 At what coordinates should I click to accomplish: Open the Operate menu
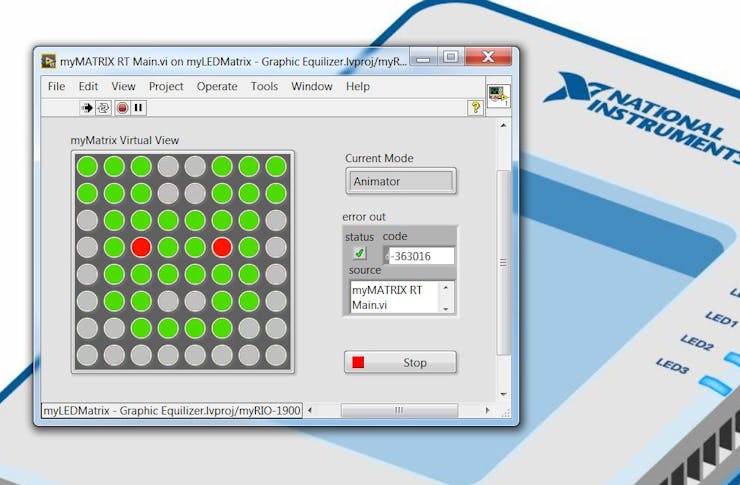tap(217, 87)
